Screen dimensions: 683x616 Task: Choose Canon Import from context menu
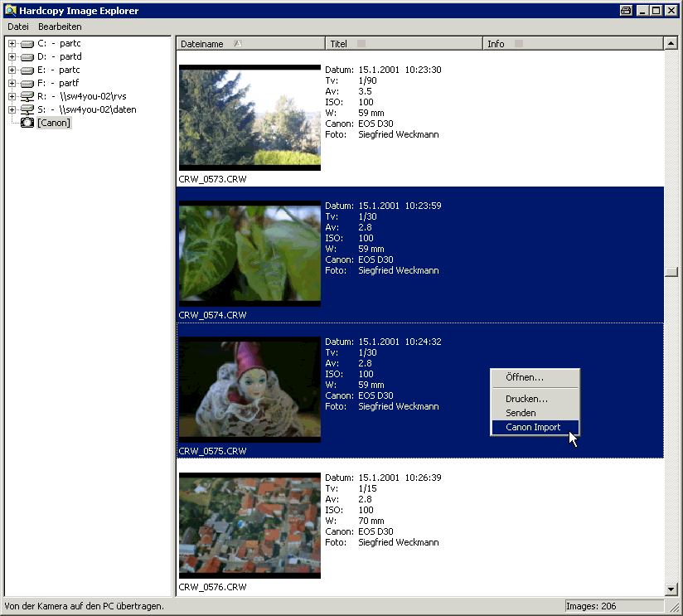tap(533, 427)
